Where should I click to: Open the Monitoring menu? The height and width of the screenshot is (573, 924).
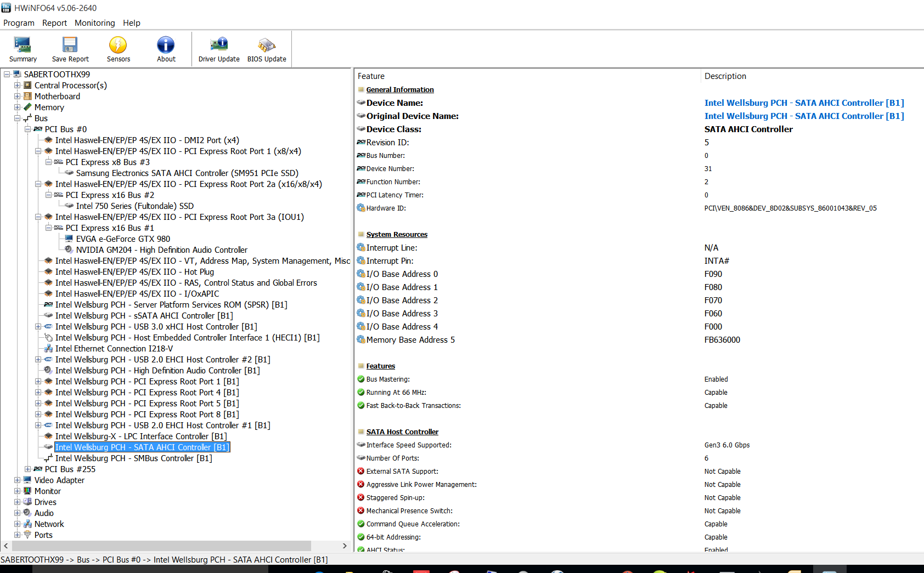[95, 23]
